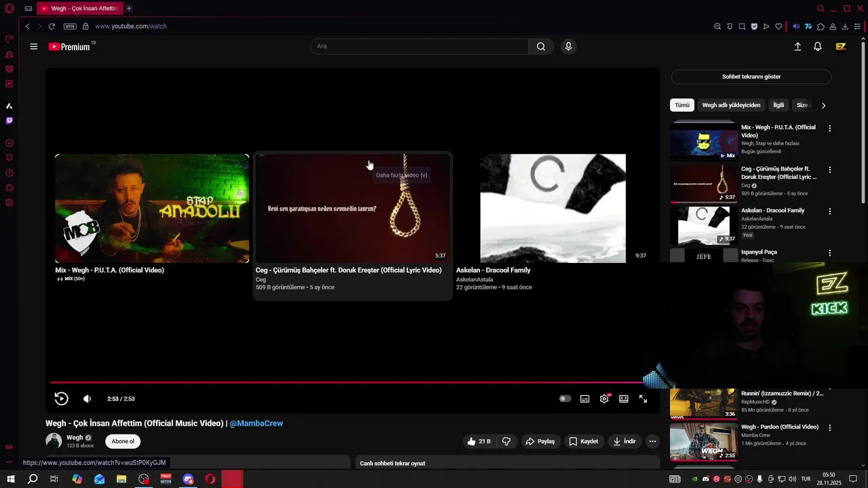The image size is (868, 488).
Task: Click the Paylaş share button
Action: [x=540, y=441]
